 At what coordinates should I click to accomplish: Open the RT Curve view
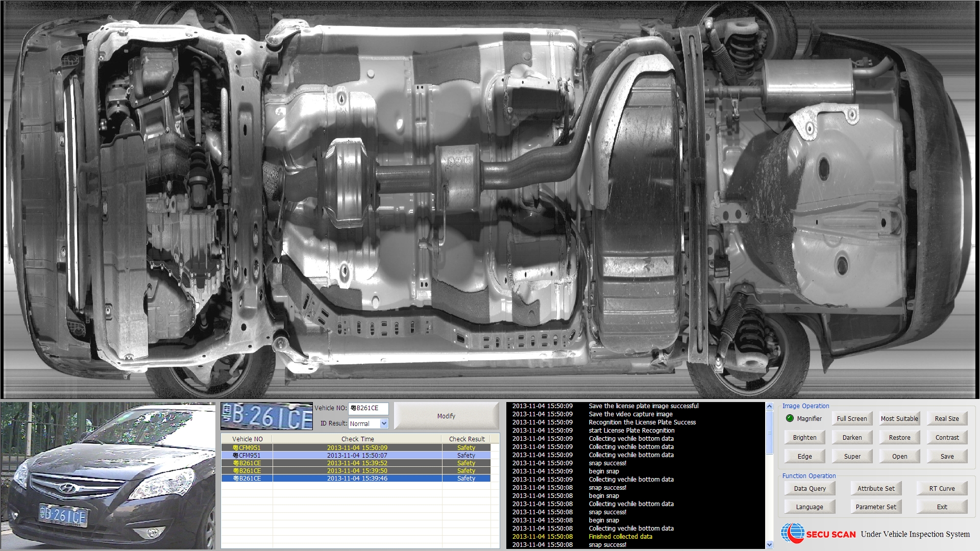[x=942, y=488]
